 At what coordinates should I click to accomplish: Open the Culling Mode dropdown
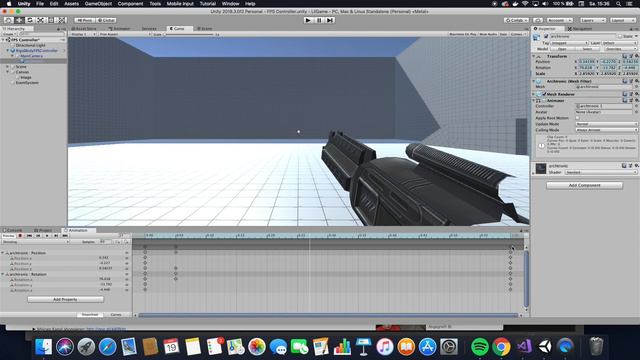(607, 130)
